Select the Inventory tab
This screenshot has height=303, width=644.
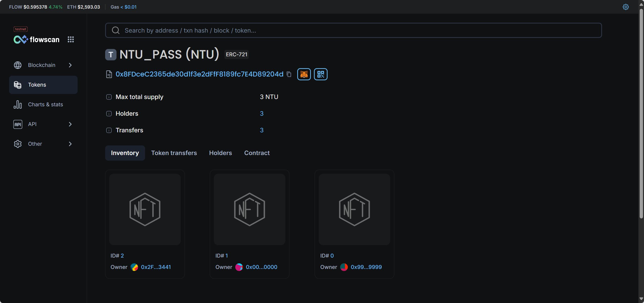[x=125, y=153]
